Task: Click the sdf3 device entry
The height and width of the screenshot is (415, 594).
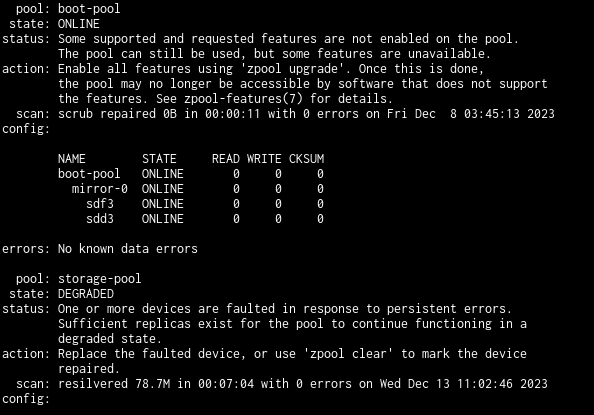Action: 100,204
